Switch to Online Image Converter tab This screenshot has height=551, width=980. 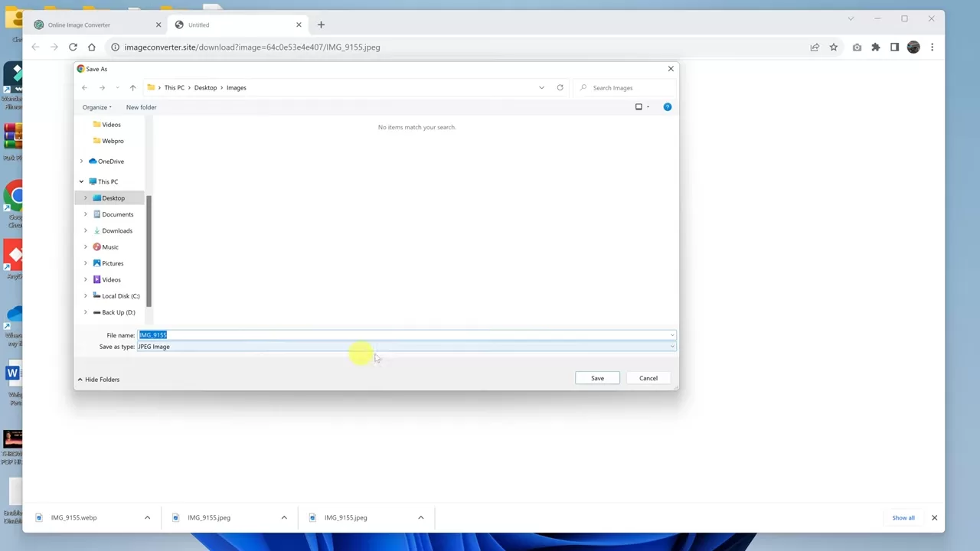pyautogui.click(x=79, y=25)
